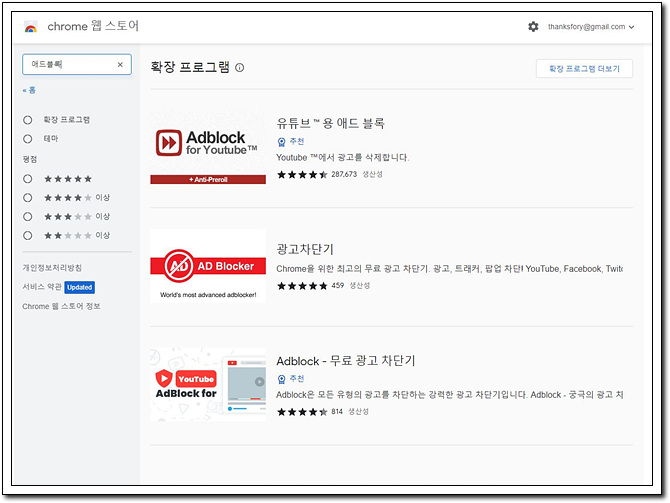Image resolution: width=670 pixels, height=503 pixels.
Task: Clear the search box with the X
Action: [120, 65]
